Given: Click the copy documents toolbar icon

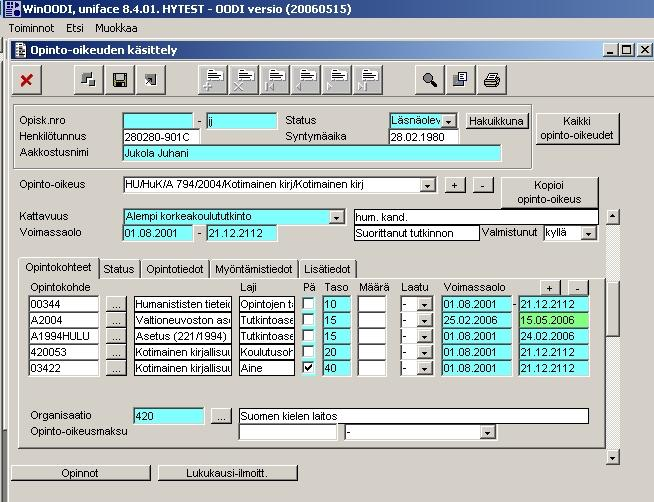Looking at the screenshot, I should click(x=460, y=80).
